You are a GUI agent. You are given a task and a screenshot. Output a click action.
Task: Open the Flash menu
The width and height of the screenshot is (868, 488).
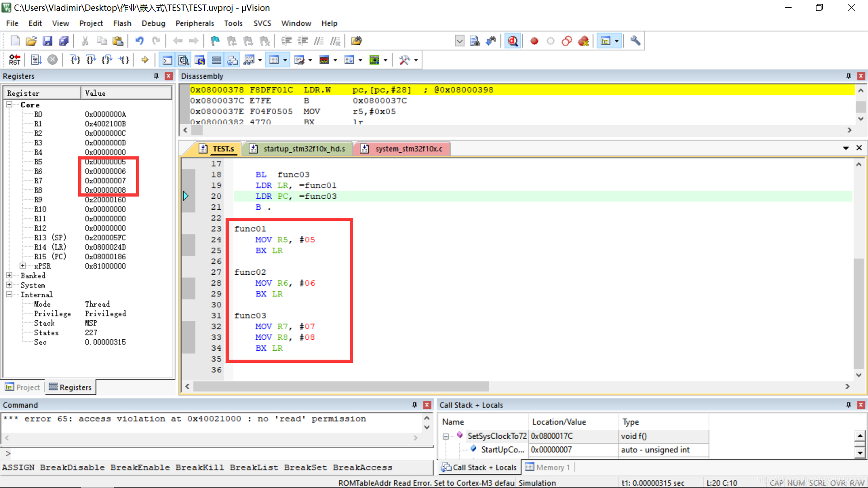(122, 23)
